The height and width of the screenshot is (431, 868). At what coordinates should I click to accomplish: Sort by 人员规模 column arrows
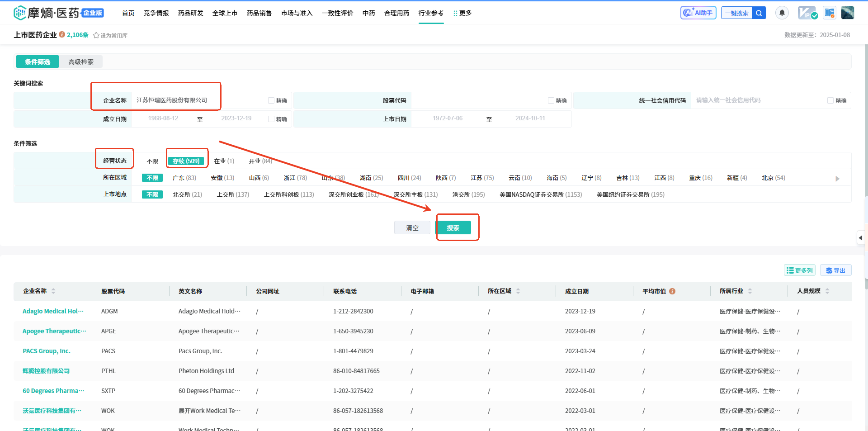coord(827,291)
